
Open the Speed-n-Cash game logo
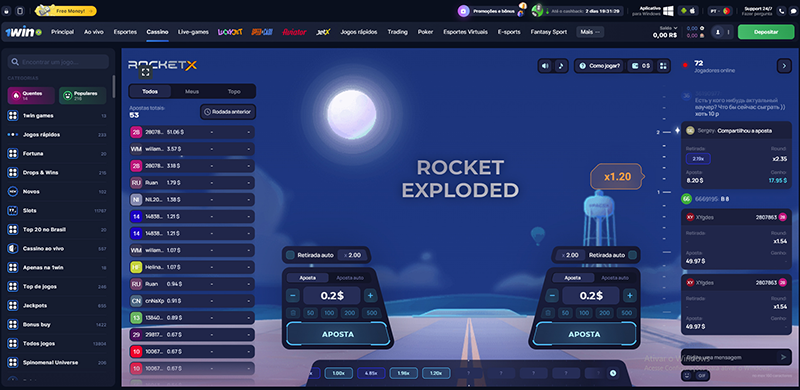tap(262, 32)
